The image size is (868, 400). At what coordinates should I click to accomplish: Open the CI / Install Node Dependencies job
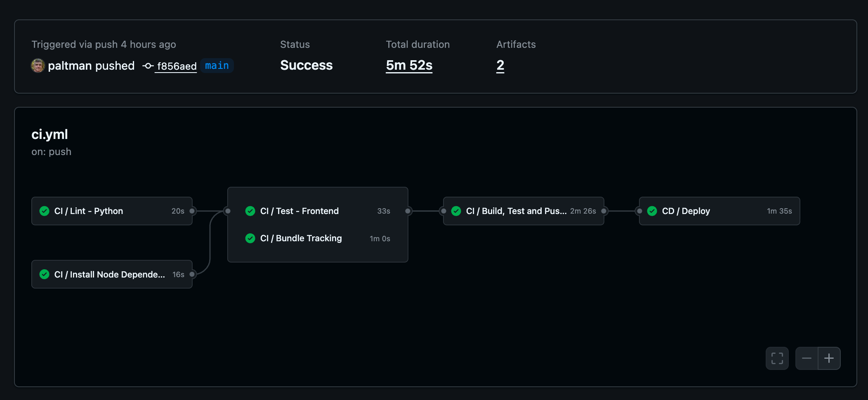coord(109,275)
